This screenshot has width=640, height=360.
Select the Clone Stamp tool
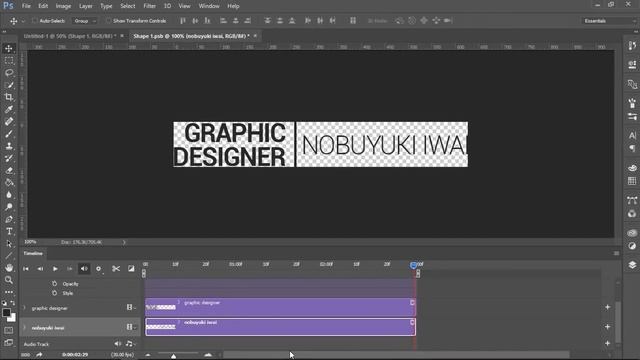(9, 146)
